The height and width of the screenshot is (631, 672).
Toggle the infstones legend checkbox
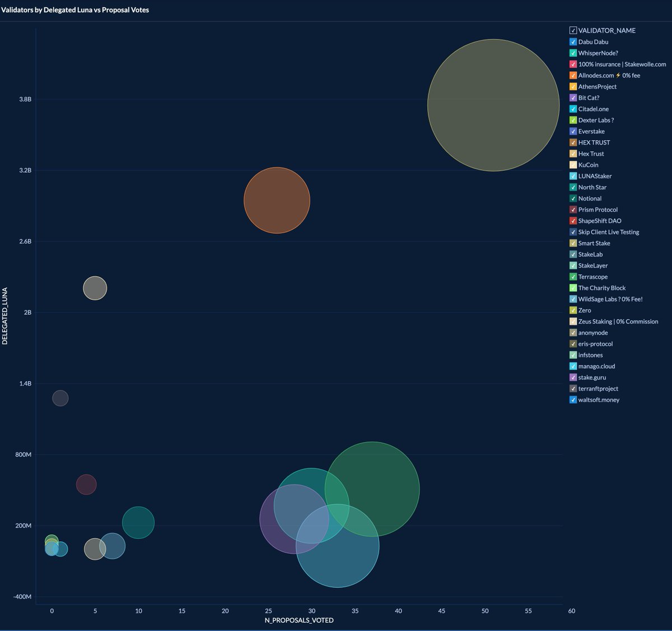(573, 355)
